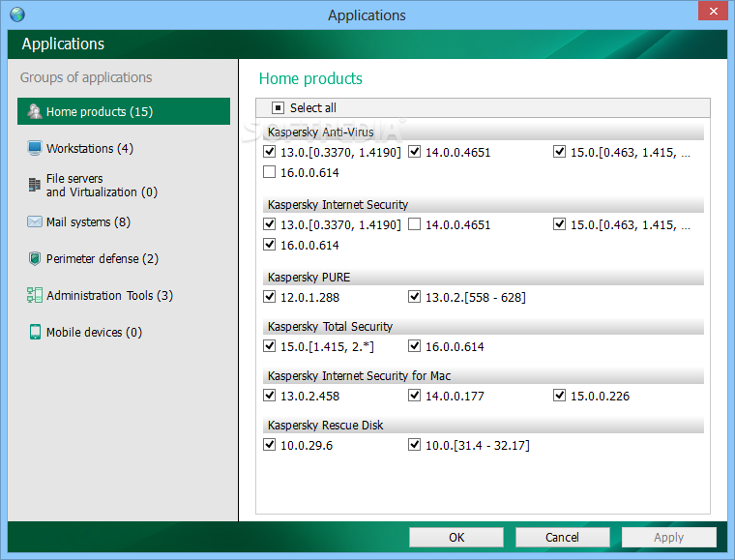This screenshot has height=560, width=735.
Task: Click the OK button
Action: [456, 537]
